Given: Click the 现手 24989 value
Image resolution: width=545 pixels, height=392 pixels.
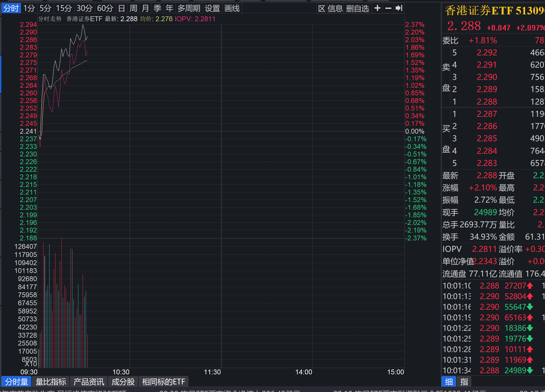Looking at the screenshot, I should click(x=486, y=212).
